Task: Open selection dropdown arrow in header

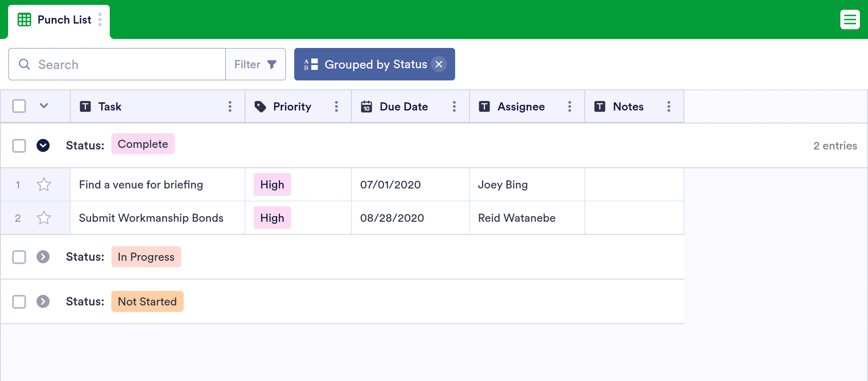Action: (x=44, y=106)
